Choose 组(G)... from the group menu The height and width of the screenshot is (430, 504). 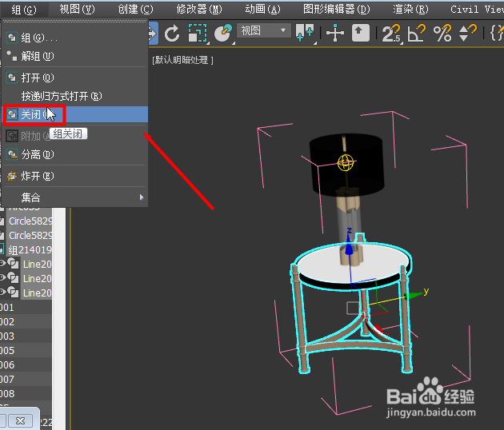[x=75, y=38]
